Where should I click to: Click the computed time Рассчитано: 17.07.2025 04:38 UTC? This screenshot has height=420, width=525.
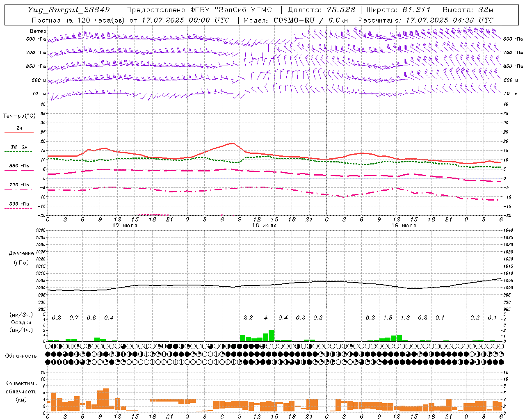426,20
